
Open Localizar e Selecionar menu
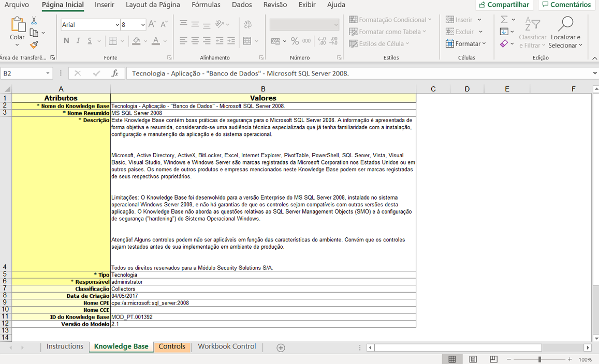coord(565,33)
